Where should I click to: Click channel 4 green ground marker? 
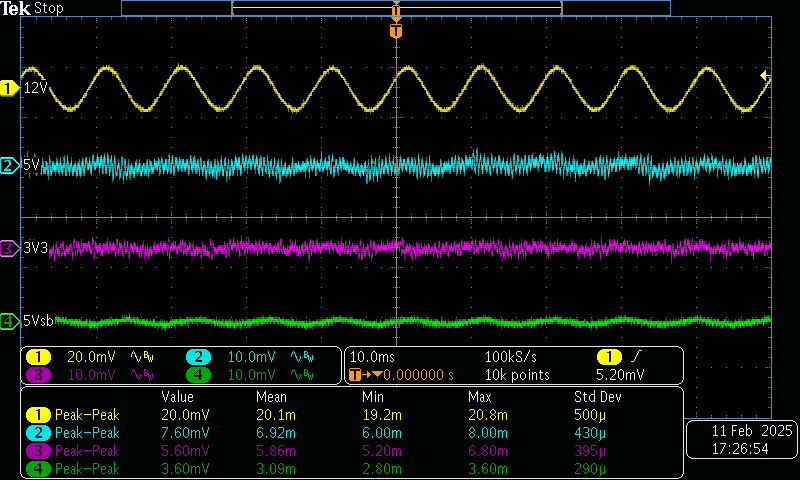(9, 321)
